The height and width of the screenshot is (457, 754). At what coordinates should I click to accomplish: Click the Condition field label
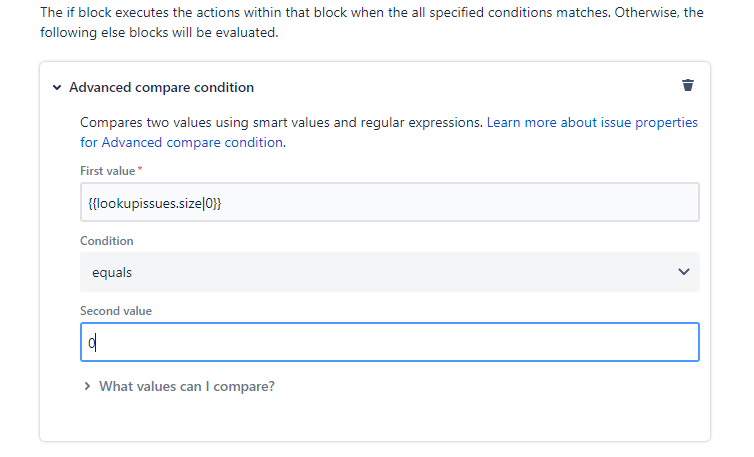[107, 241]
